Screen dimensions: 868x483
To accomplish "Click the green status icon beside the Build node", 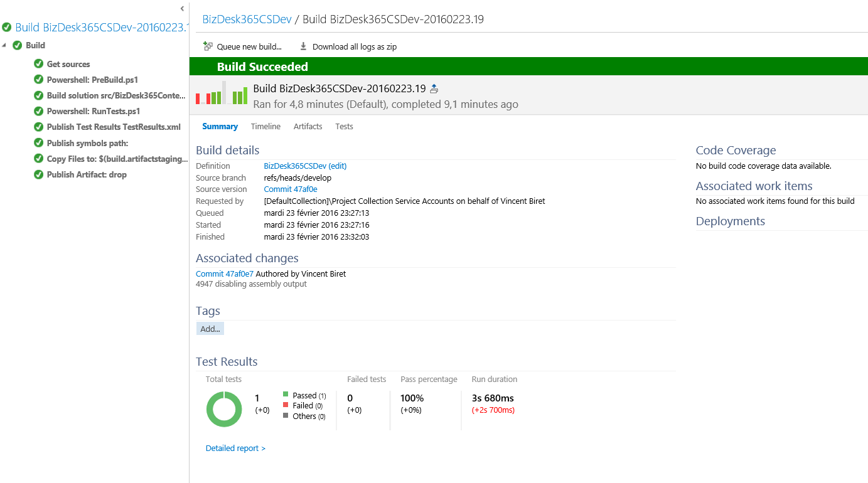I will (18, 45).
